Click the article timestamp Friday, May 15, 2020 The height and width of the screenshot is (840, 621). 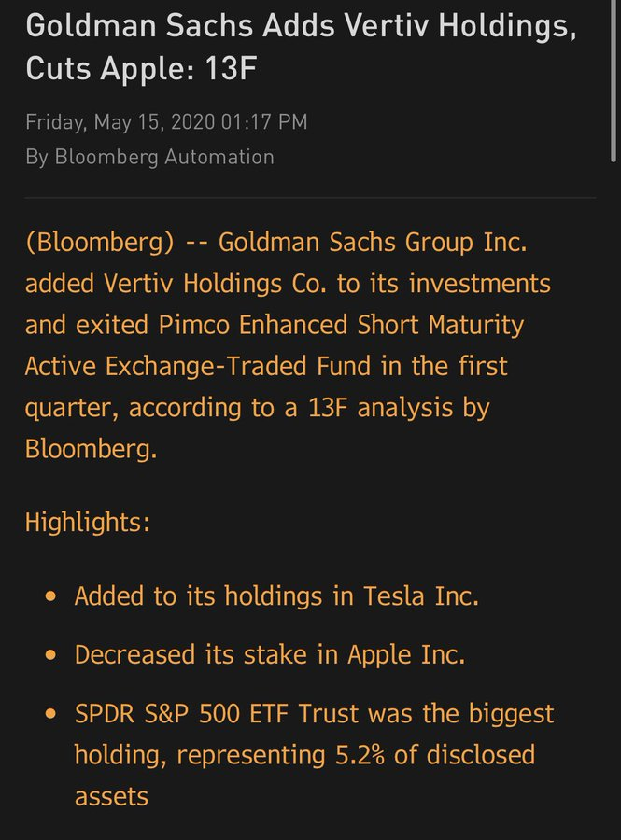[166, 122]
